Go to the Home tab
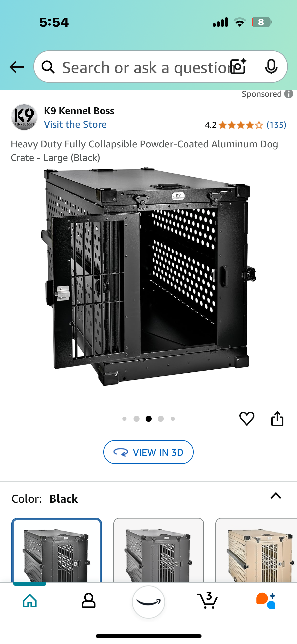Screen dimensions: 297x644 (30, 601)
